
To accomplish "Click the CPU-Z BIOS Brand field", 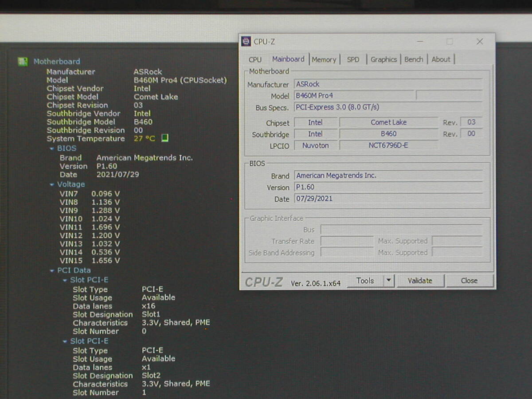I will [388, 176].
